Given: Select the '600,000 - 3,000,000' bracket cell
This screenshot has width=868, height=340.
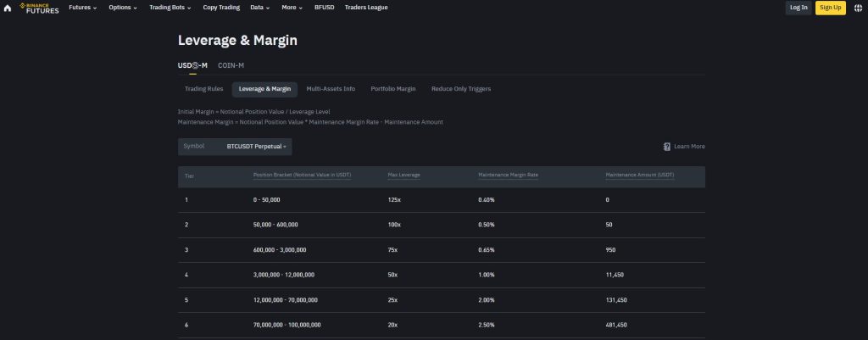Looking at the screenshot, I should 280,250.
